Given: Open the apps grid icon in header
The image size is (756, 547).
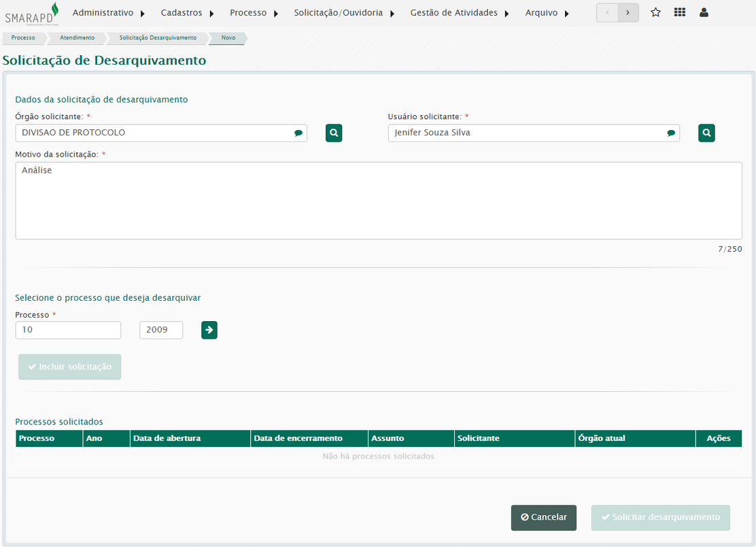Looking at the screenshot, I should [679, 12].
